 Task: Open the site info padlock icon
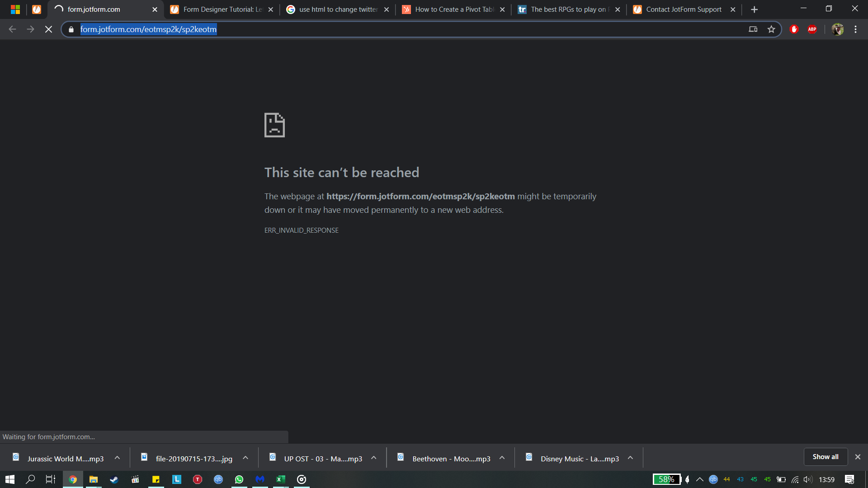coord(71,29)
